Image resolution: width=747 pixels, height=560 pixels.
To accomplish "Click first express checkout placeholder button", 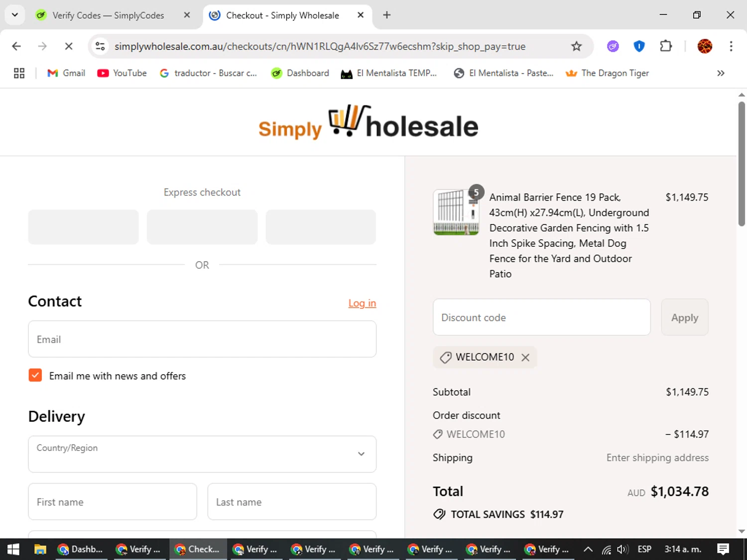I will (83, 227).
